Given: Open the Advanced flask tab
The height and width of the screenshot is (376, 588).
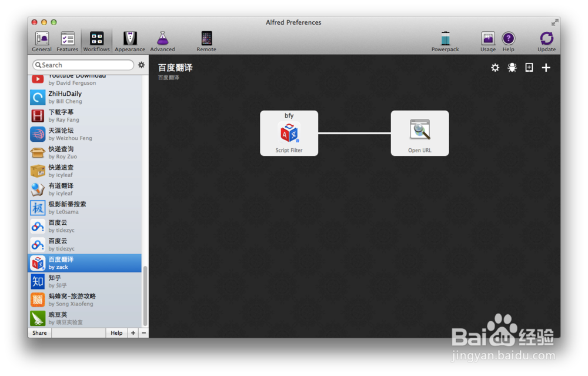Looking at the screenshot, I should click(162, 41).
